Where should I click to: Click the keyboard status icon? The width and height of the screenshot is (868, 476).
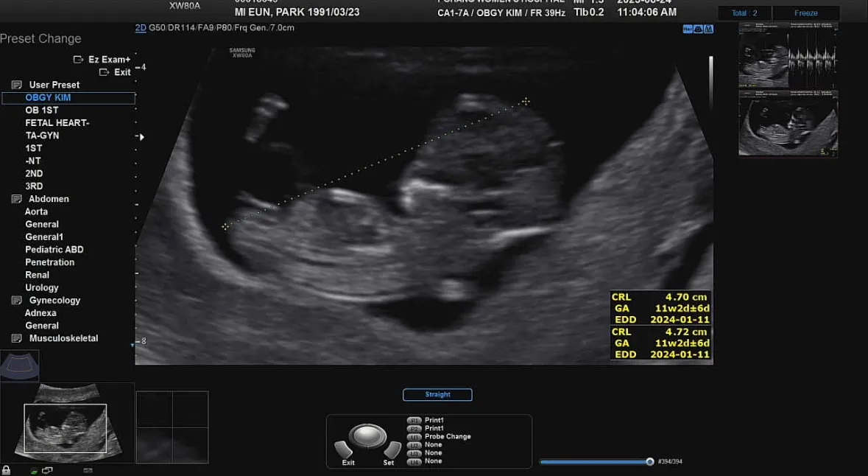(x=88, y=470)
